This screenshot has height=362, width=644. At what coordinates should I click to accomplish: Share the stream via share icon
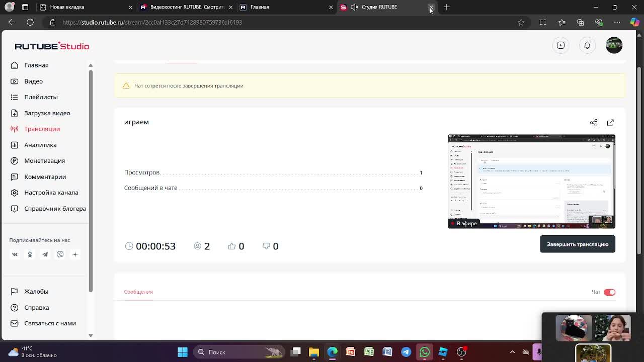pos(594,123)
